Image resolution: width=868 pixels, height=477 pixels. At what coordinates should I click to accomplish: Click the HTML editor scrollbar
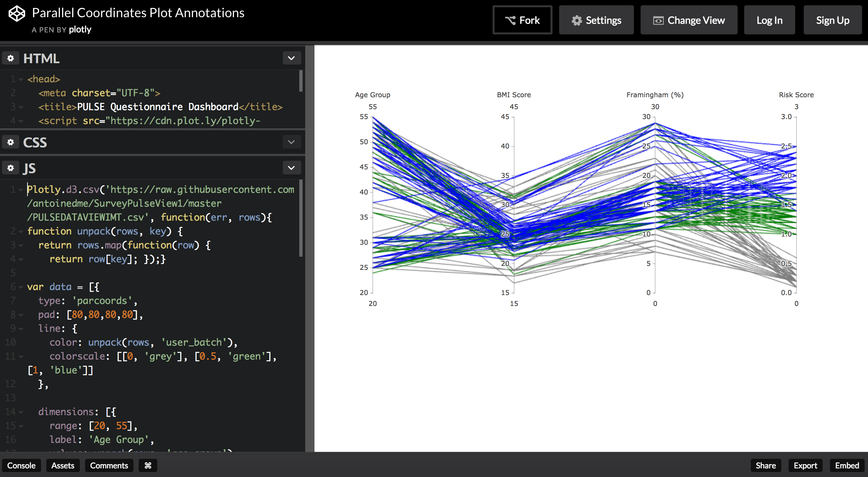[x=301, y=81]
